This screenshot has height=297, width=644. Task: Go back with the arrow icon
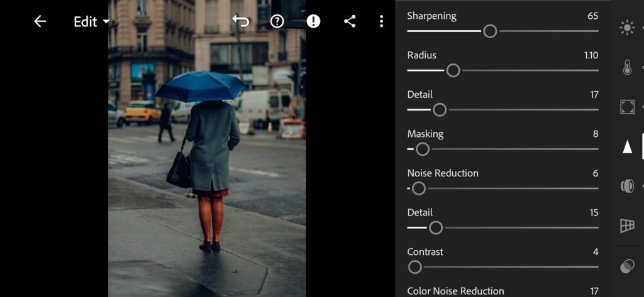40,21
